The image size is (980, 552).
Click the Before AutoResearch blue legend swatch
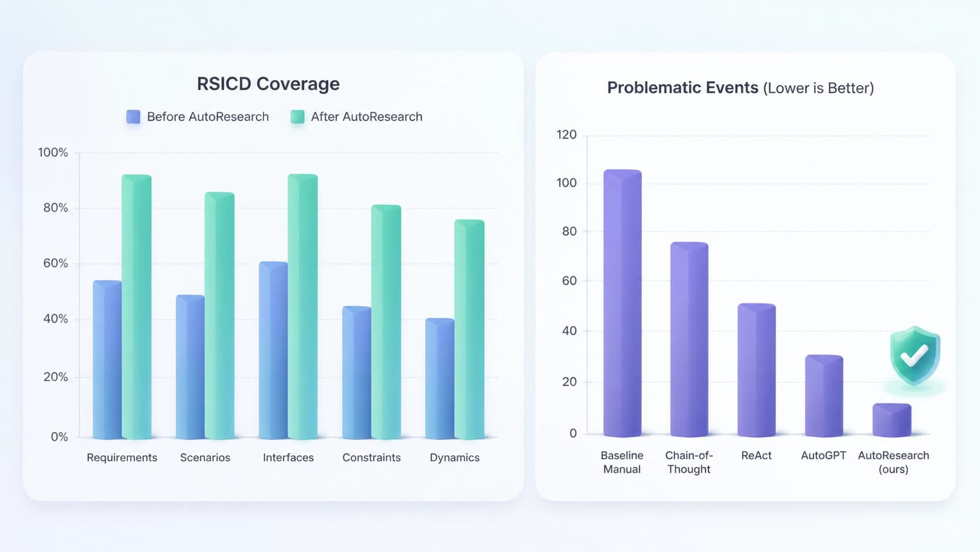pyautogui.click(x=134, y=117)
